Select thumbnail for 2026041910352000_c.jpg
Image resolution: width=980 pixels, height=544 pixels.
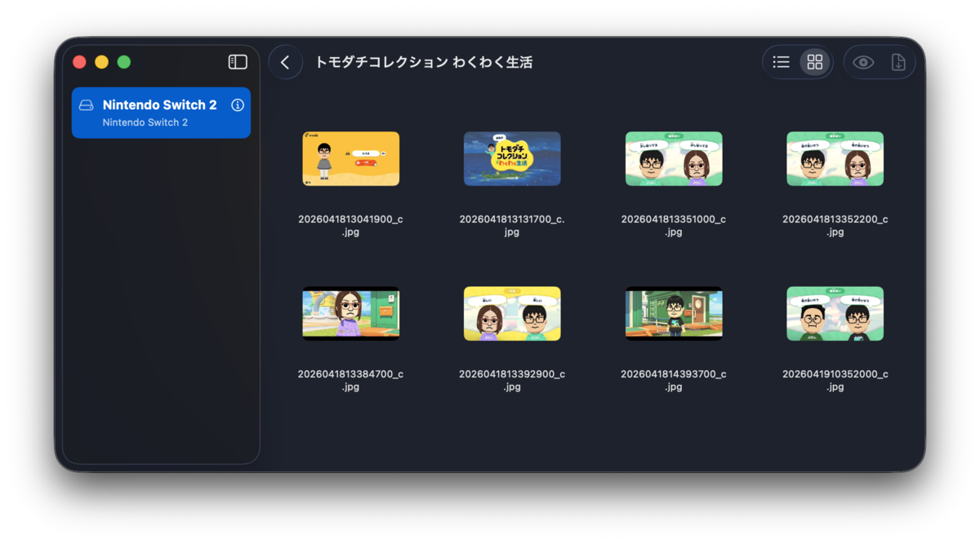[835, 314]
